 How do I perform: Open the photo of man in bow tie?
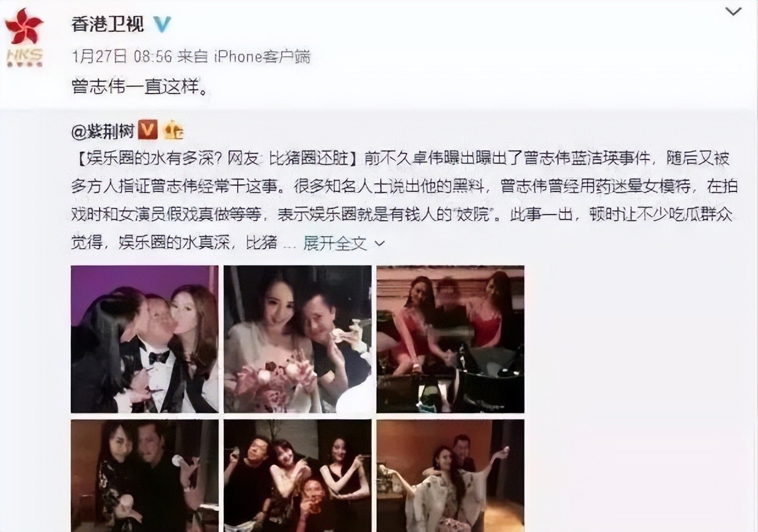point(144,339)
